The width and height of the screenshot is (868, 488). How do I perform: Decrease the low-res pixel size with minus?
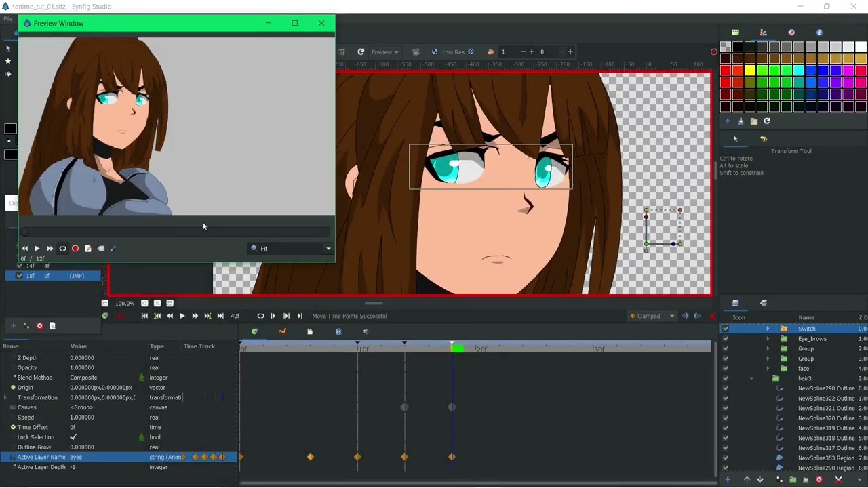[x=523, y=52]
